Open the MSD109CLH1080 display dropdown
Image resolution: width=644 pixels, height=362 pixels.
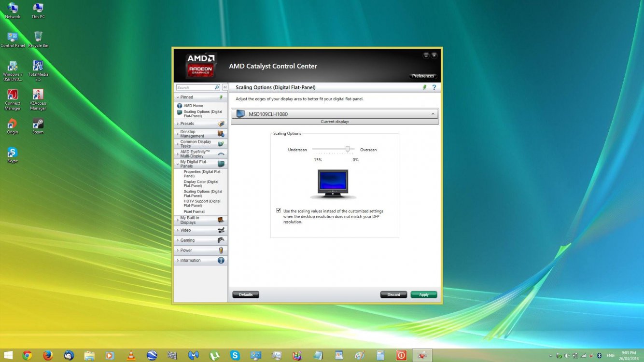tap(335, 114)
